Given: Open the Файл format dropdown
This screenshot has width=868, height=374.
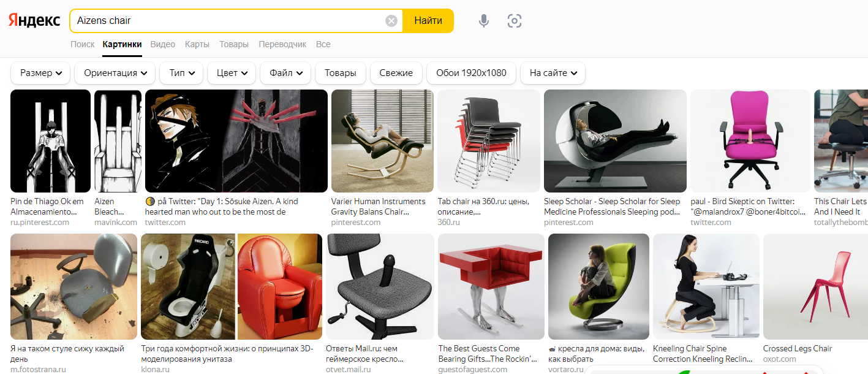Looking at the screenshot, I should pyautogui.click(x=285, y=73).
